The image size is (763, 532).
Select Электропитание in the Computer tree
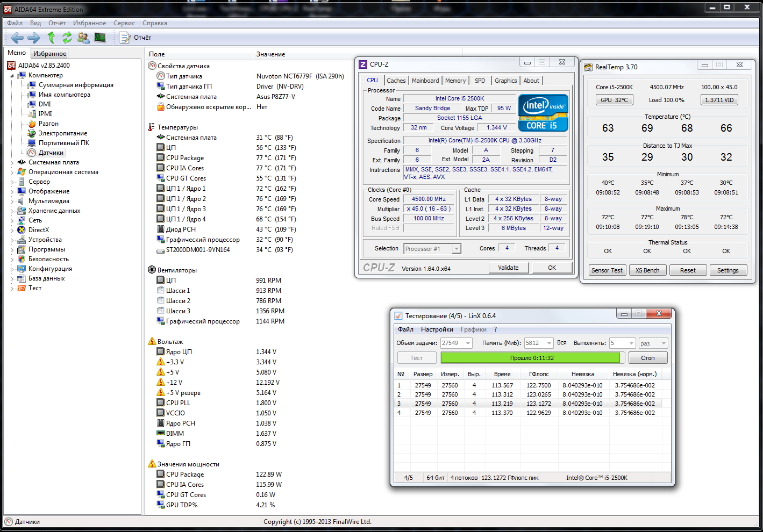click(62, 133)
